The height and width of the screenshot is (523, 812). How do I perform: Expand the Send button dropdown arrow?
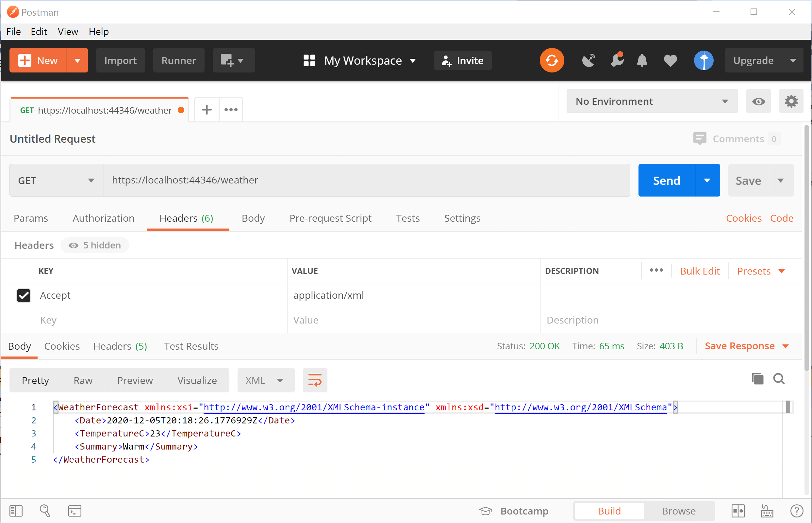707,180
